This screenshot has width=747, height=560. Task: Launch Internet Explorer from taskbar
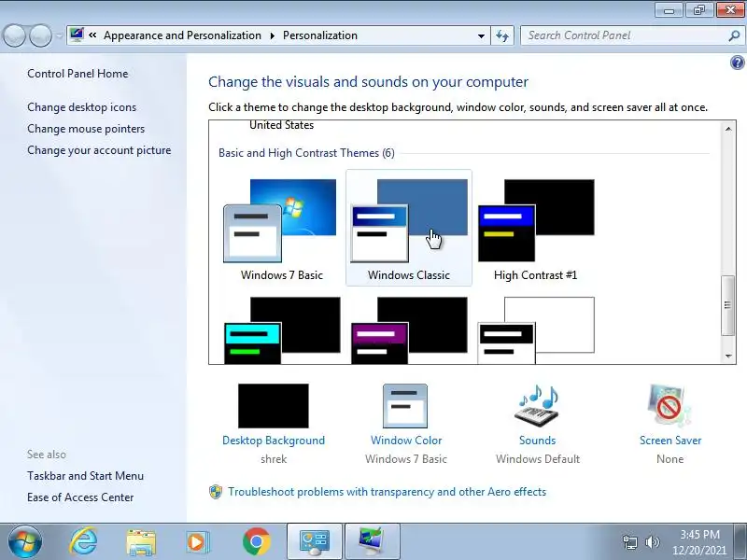tap(83, 541)
